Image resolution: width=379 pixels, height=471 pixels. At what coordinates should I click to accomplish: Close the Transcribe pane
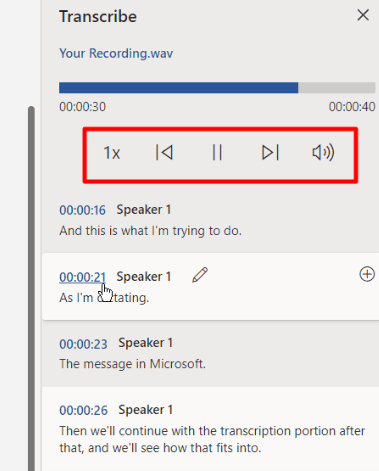363,15
